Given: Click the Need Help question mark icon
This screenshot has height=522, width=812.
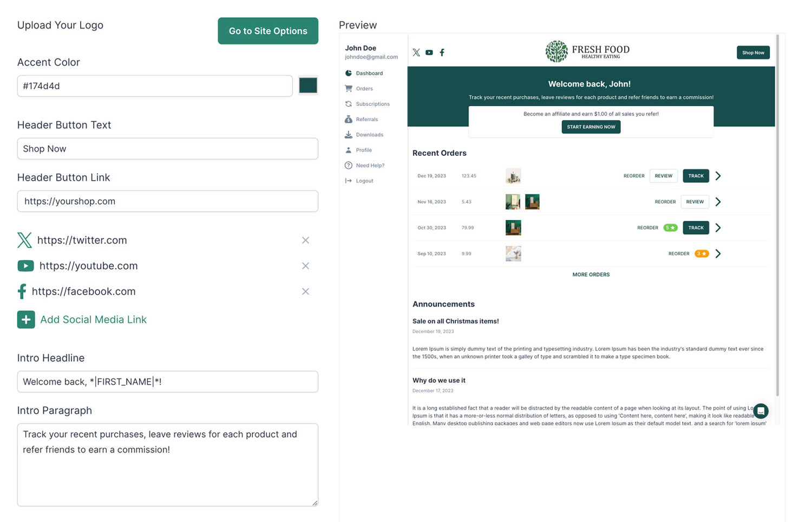Looking at the screenshot, I should click(349, 166).
